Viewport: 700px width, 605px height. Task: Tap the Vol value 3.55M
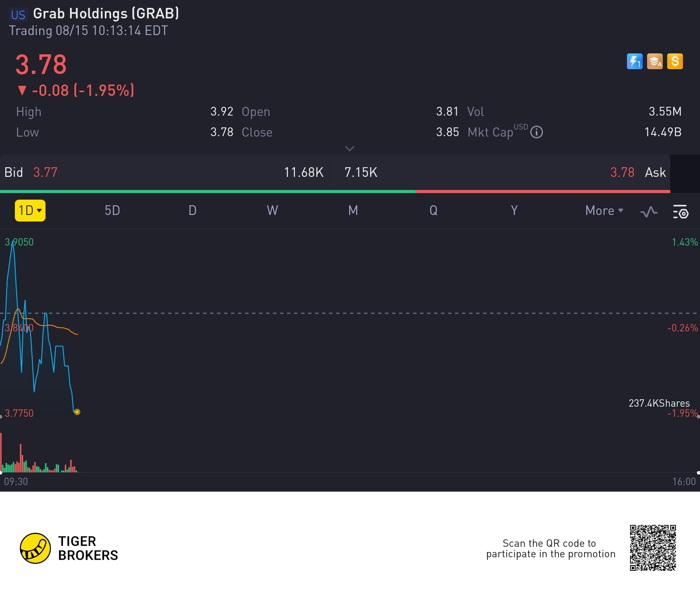pos(665,112)
